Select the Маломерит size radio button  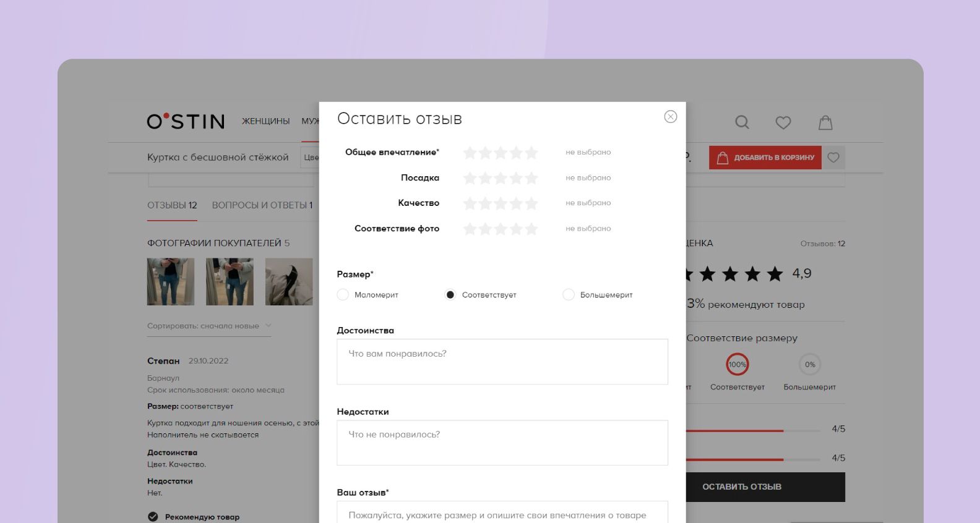point(343,295)
